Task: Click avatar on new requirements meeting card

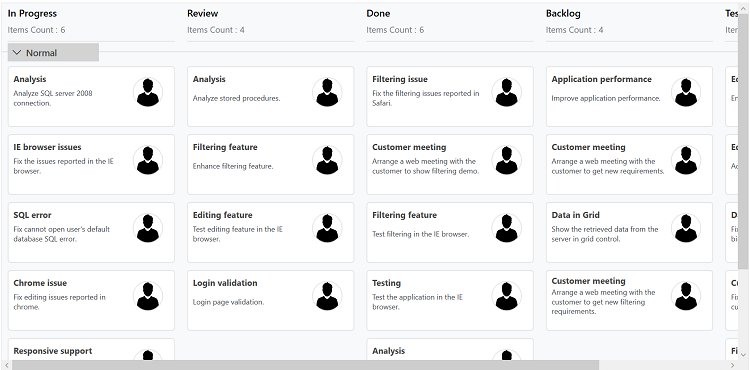Action: [x=686, y=160]
